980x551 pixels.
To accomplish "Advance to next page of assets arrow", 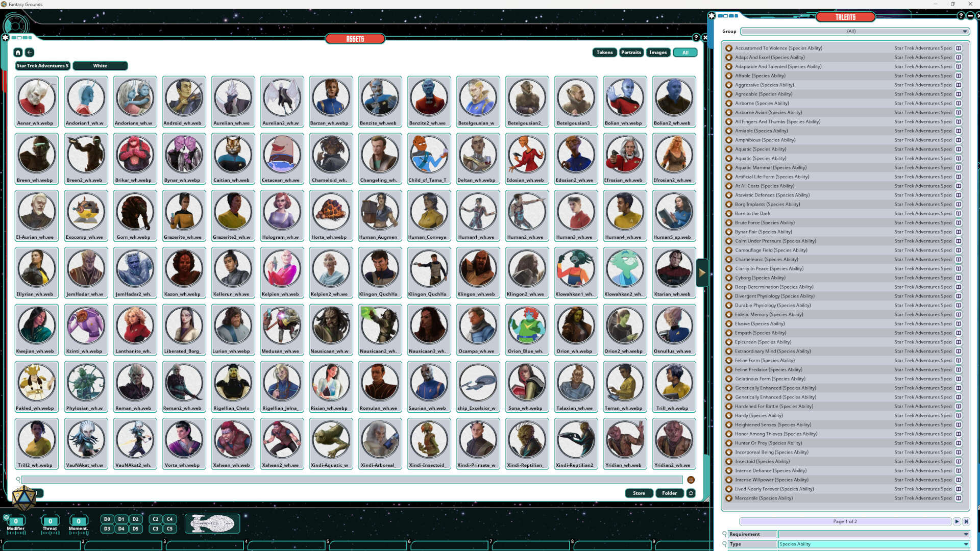I will click(x=702, y=273).
